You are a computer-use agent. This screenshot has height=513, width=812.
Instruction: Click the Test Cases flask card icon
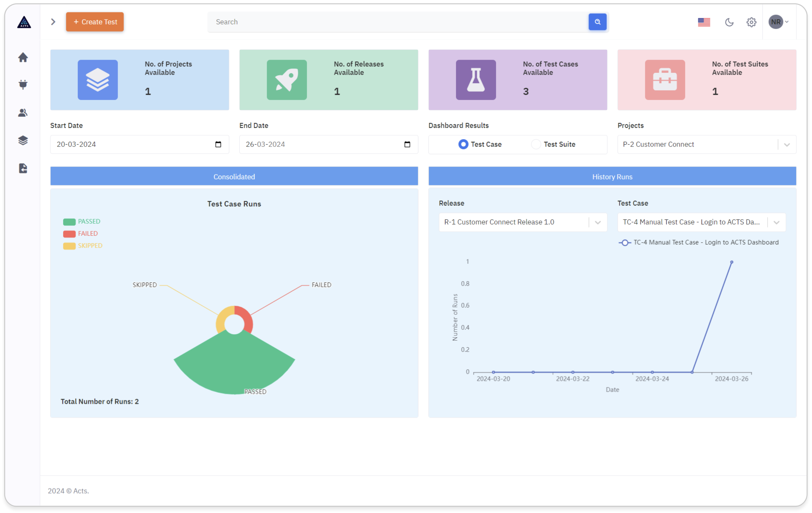[x=476, y=80]
